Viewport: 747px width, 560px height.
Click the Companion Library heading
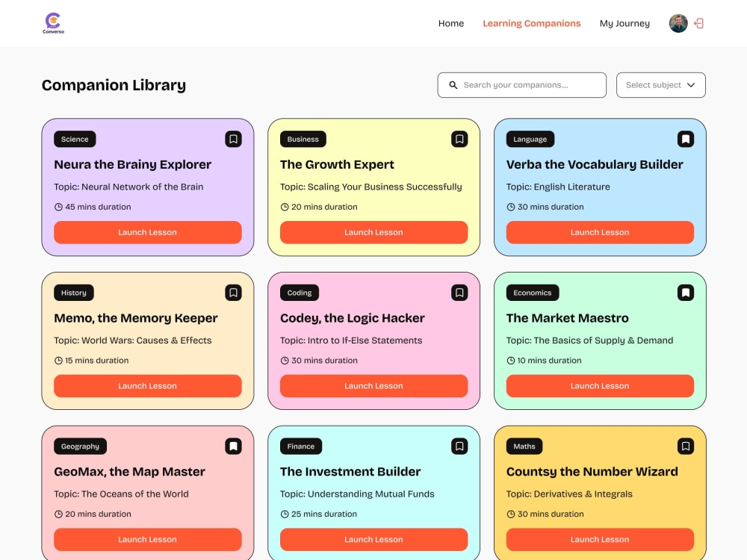pos(114,85)
